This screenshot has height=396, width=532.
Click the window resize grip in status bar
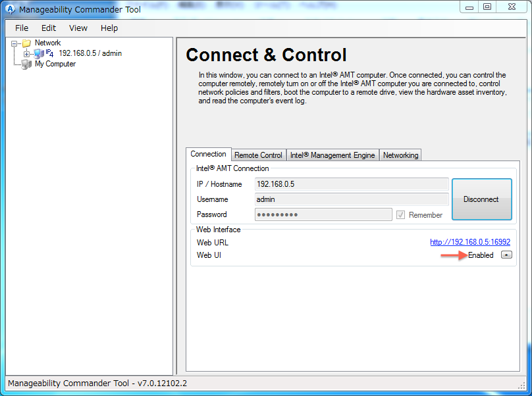(522, 385)
